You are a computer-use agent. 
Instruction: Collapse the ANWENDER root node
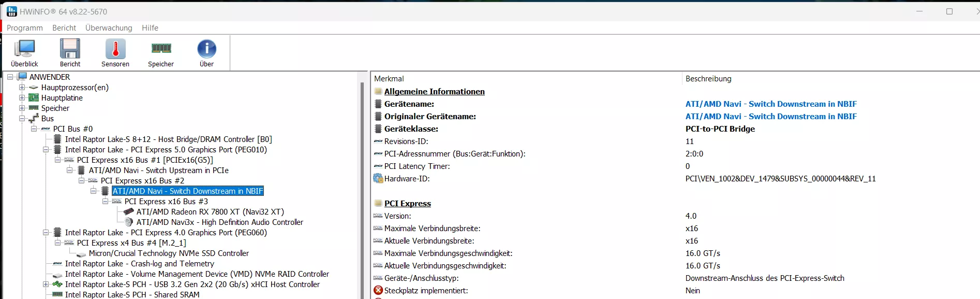coord(10,77)
